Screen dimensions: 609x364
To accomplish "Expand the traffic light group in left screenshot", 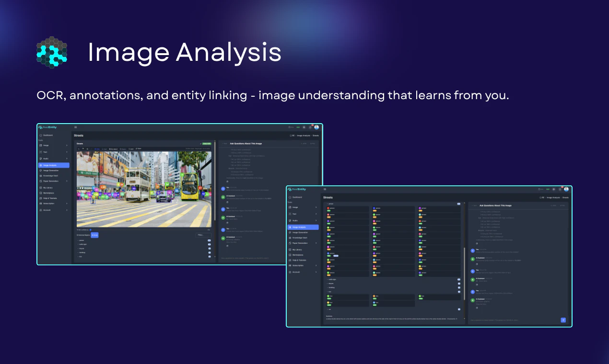I will pos(144,244).
